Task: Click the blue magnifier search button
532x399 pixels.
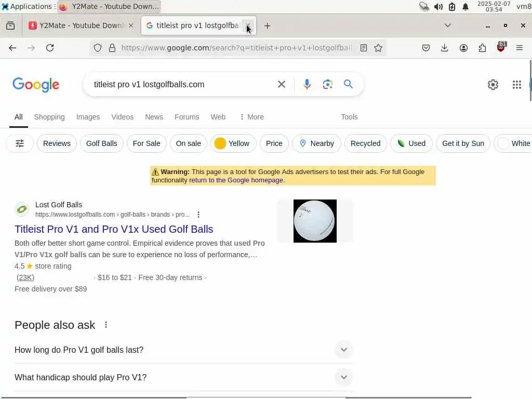Action: tap(348, 84)
